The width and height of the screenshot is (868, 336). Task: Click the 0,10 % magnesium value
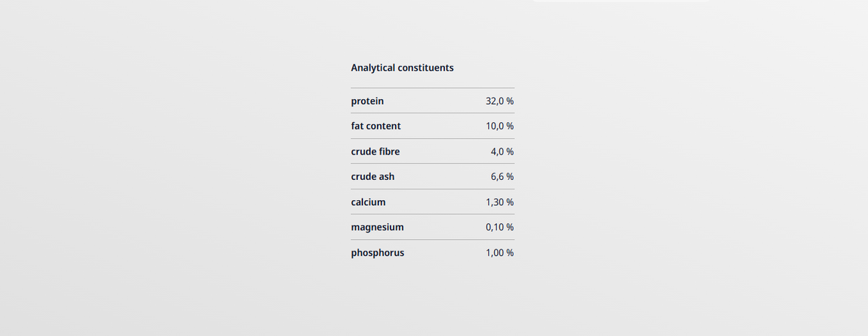[x=500, y=227]
